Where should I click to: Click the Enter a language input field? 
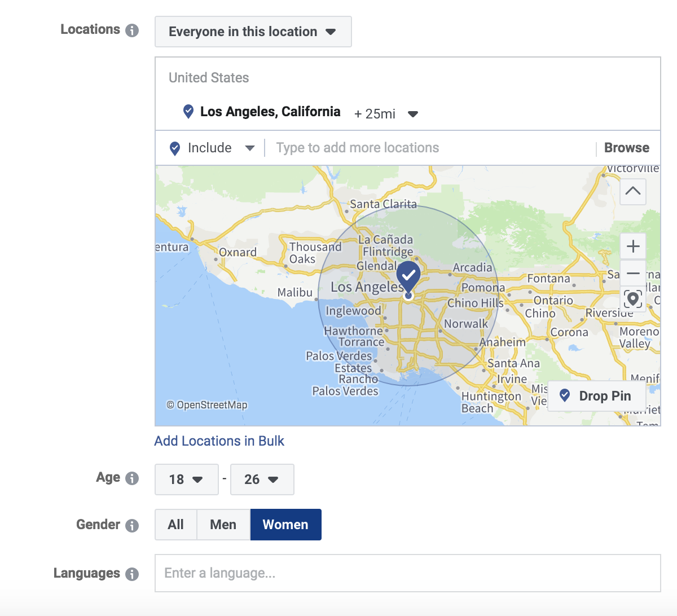(x=407, y=573)
